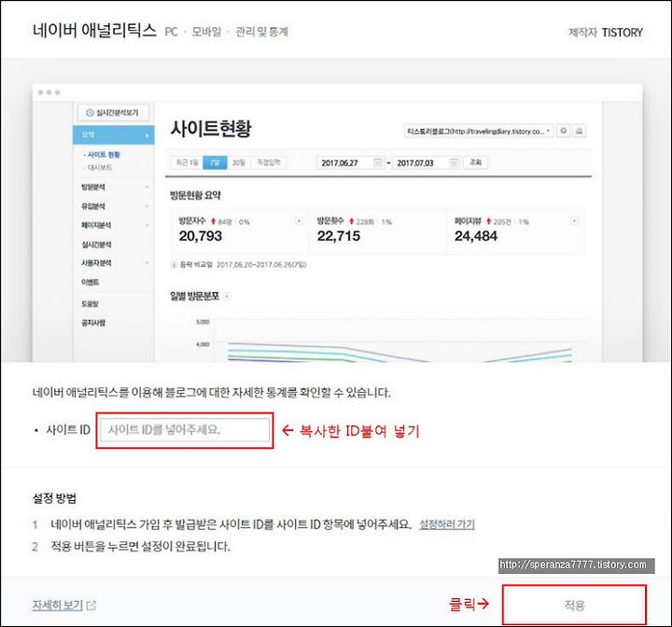Screen dimensions: 672x627
Task: Expand 방문분석 in the preview sidebar
Action: tap(114, 188)
